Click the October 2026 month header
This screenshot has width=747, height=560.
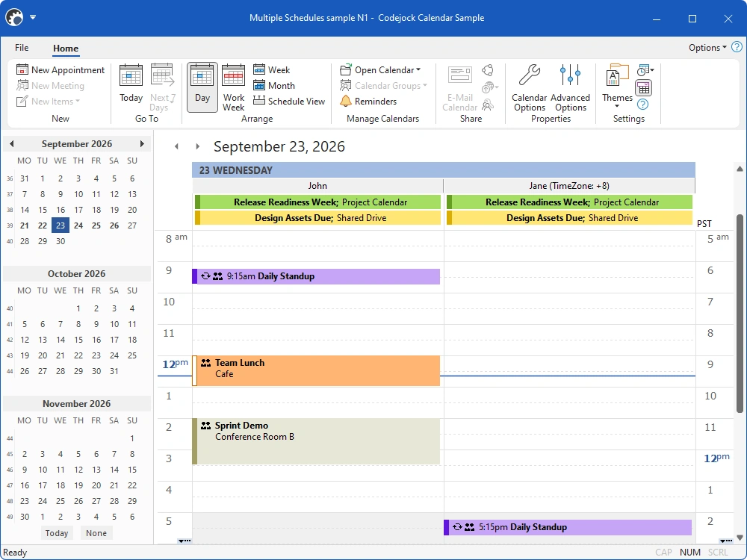pyautogui.click(x=77, y=274)
